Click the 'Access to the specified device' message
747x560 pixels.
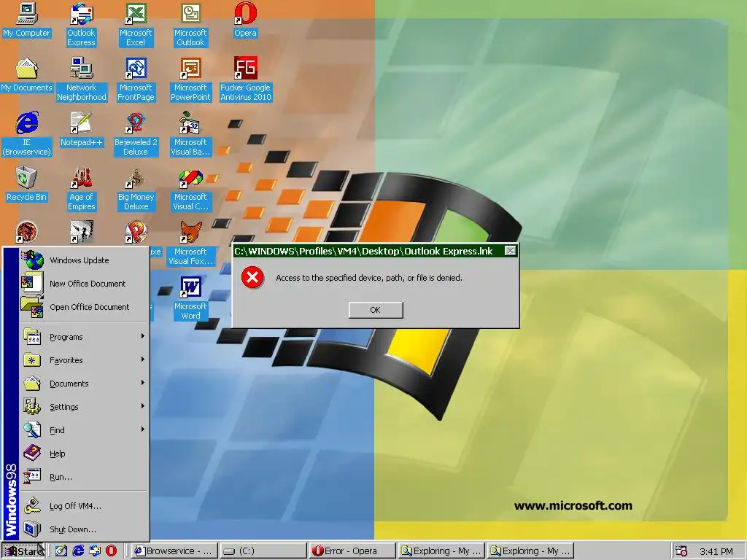click(x=368, y=278)
